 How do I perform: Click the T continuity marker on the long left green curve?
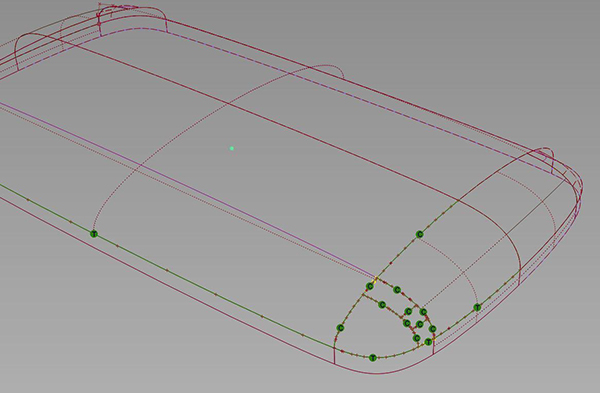(94, 234)
